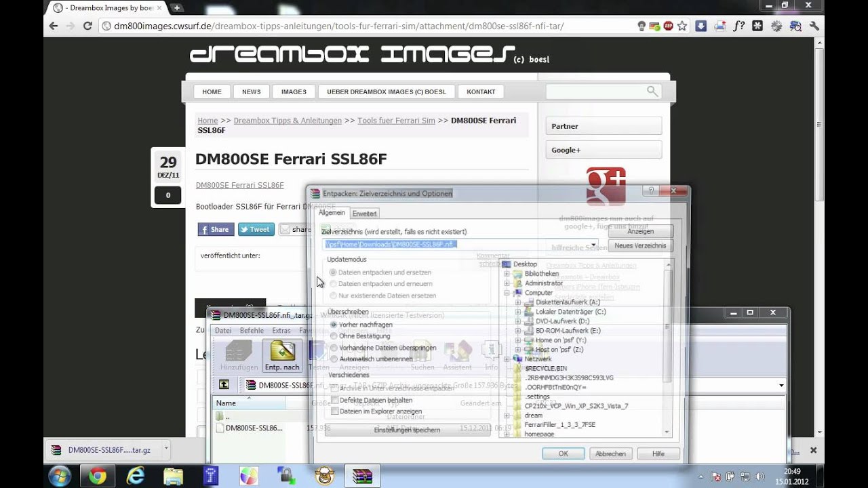
Task: Reload the page with the refresh icon
Action: [87, 26]
